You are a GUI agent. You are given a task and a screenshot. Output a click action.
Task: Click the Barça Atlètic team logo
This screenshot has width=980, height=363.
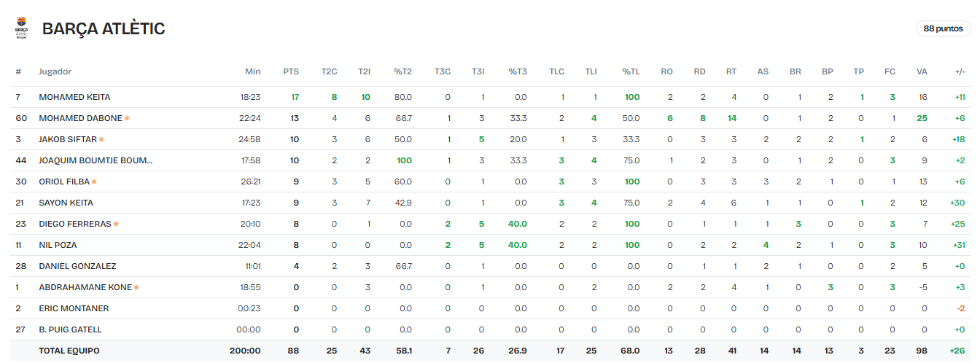click(x=21, y=28)
